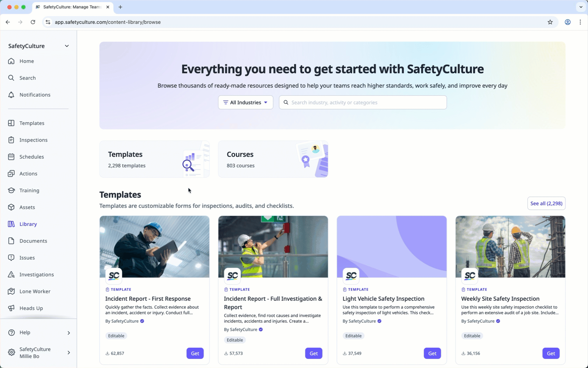Screen dimensions: 588x368
Task: Get the Incident Report - First Response template
Action: tap(195, 353)
